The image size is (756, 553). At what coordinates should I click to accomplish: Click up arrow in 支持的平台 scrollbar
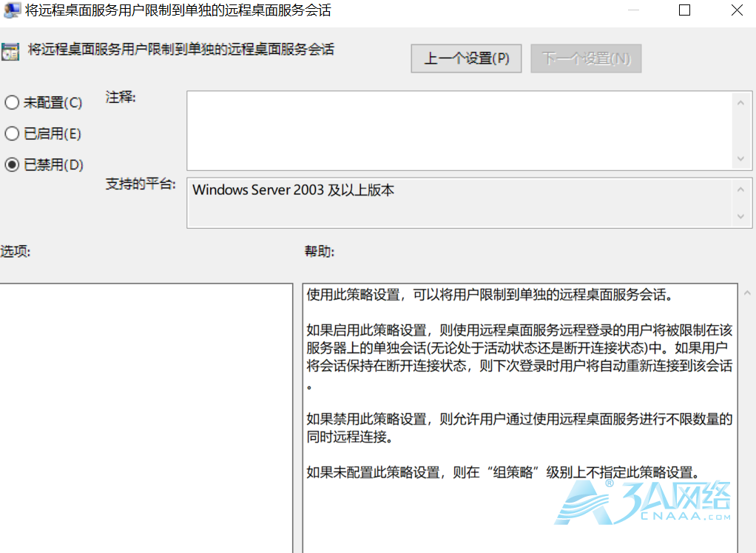[x=740, y=190]
